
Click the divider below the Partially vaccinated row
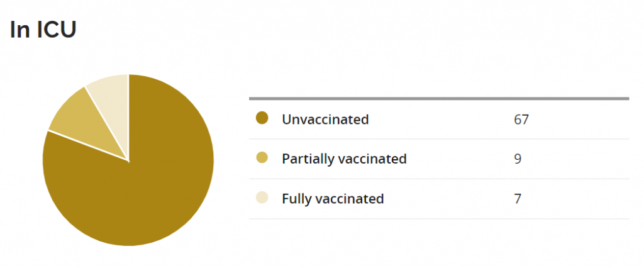439,179
